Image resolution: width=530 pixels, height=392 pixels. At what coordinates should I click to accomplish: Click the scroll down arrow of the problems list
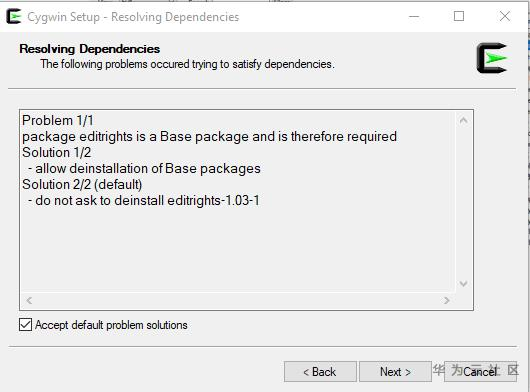[463, 284]
